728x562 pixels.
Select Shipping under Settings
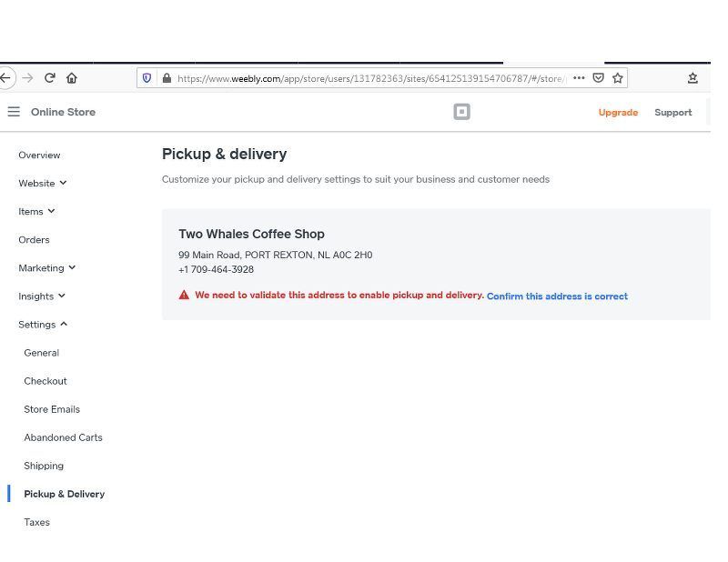(x=44, y=466)
